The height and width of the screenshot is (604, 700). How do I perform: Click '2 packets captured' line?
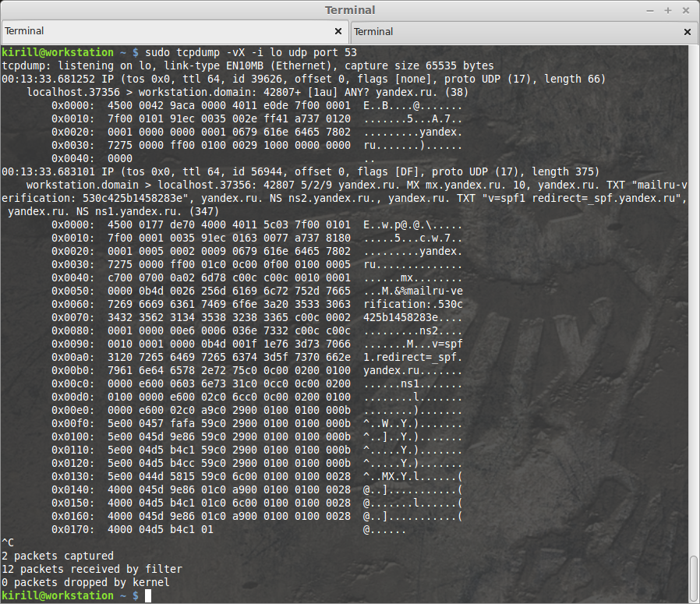click(x=58, y=556)
